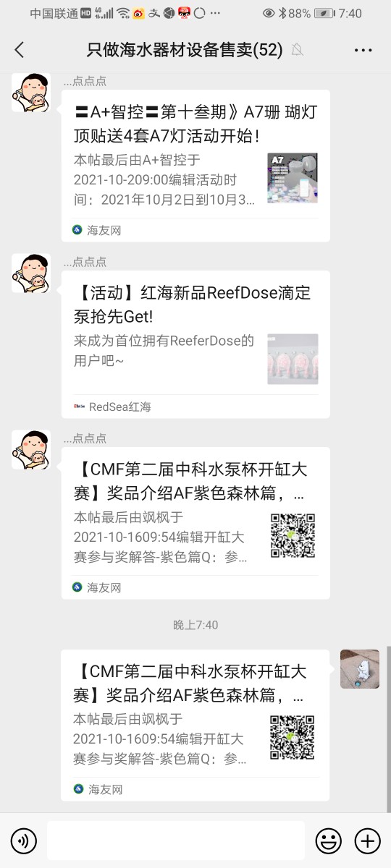Tap the 海友网 label under my sent card
The width and height of the screenshot is (391, 868).
coord(104,788)
